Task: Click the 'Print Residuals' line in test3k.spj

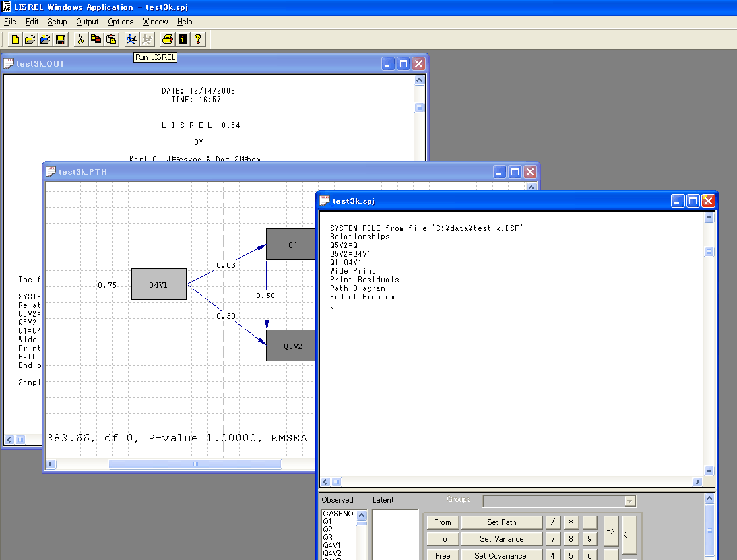Action: tap(364, 280)
